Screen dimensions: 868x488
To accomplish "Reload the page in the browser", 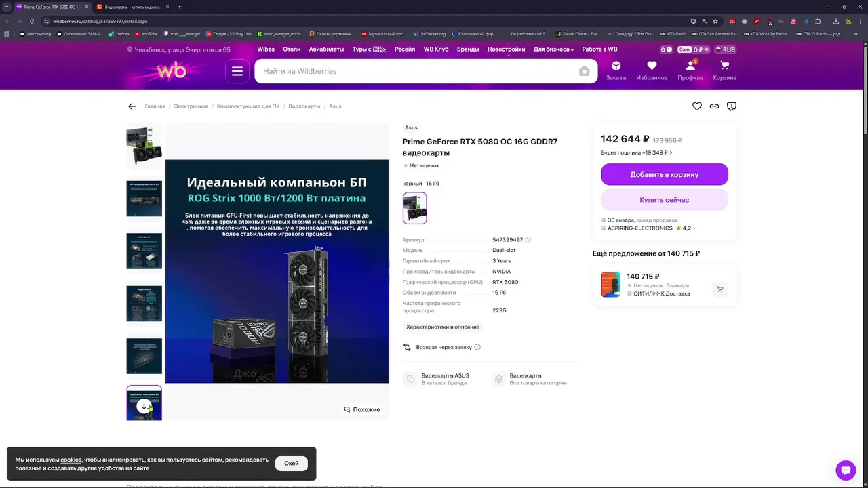I will tap(32, 21).
